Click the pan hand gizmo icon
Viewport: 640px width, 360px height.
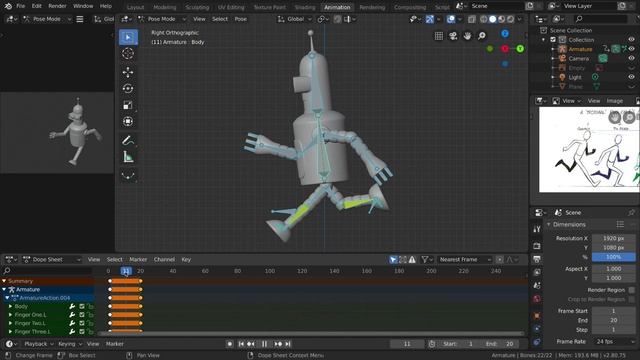[x=467, y=36]
